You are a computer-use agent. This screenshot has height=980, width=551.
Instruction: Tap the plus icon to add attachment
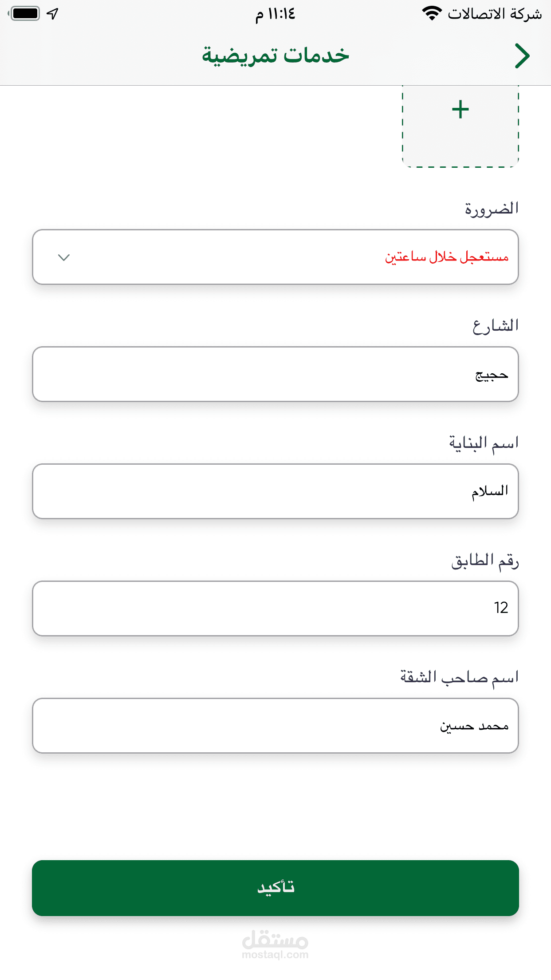tap(460, 110)
